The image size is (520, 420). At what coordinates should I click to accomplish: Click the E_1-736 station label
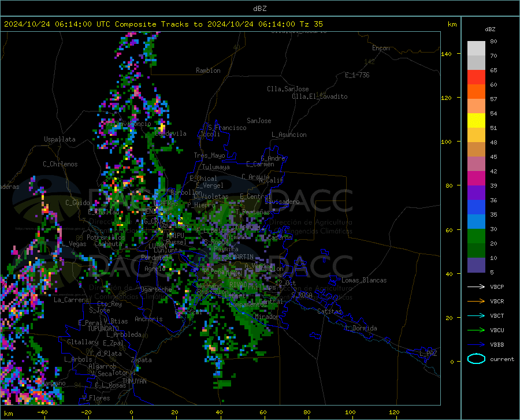click(357, 75)
